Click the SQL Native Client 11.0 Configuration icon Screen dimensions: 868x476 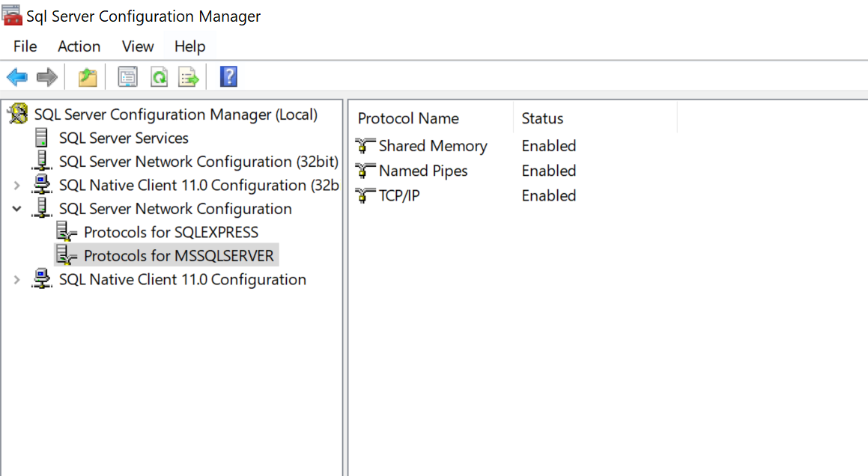click(41, 279)
